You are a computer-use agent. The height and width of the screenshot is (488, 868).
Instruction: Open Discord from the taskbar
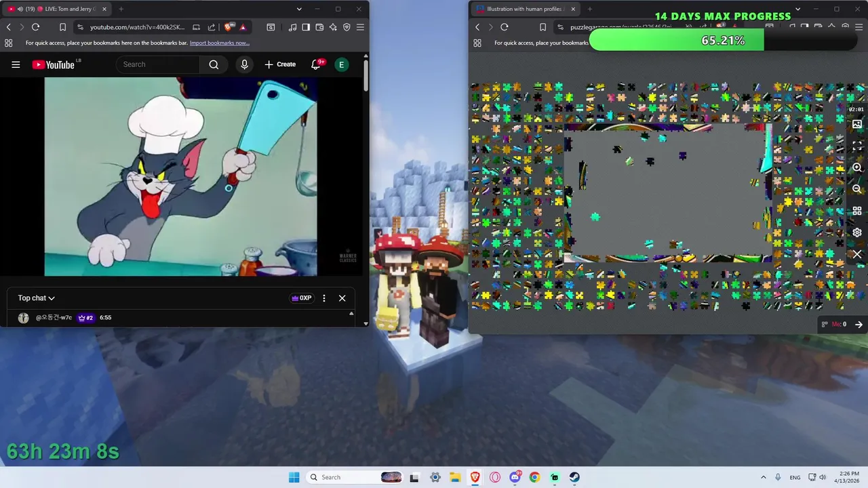click(515, 477)
